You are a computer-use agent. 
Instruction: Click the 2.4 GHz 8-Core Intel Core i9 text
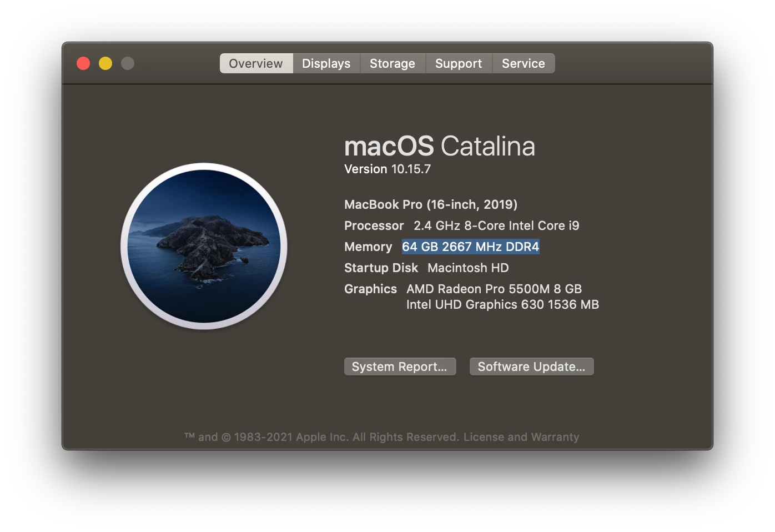496,225
